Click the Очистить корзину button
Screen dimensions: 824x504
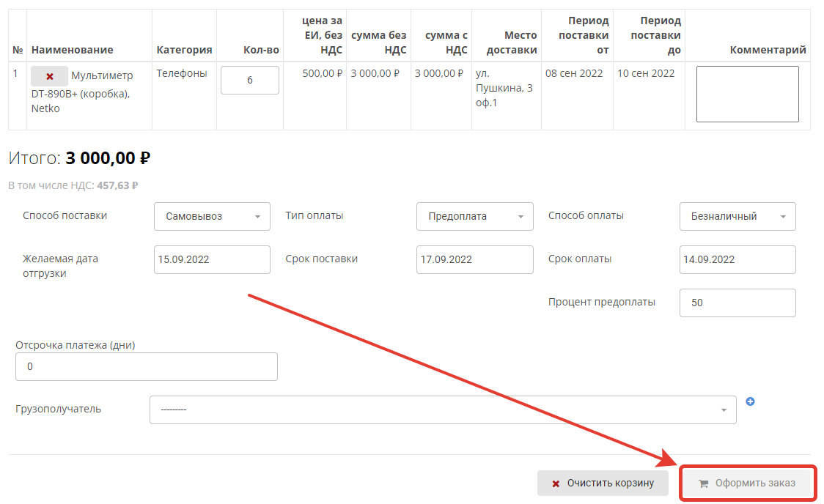point(603,483)
